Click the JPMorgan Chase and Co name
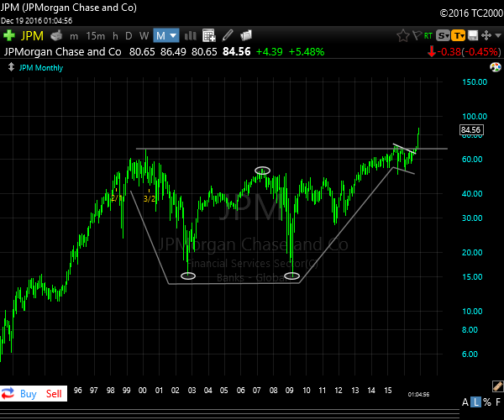The image size is (504, 420). (x=63, y=52)
